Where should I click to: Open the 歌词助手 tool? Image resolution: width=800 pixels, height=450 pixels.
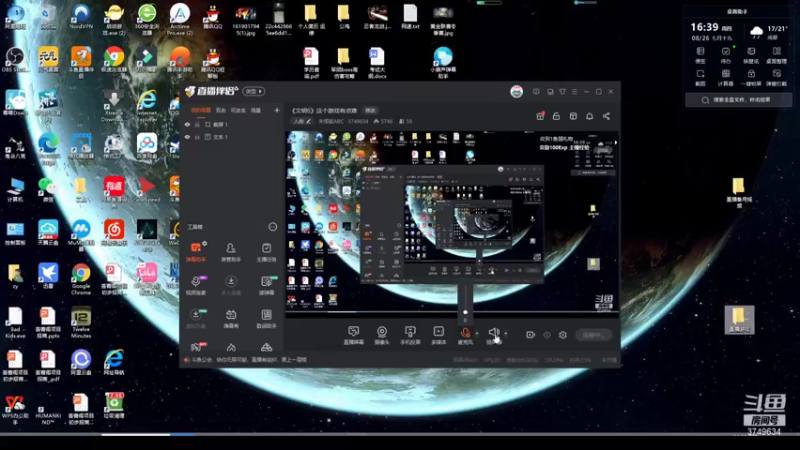coord(266,319)
